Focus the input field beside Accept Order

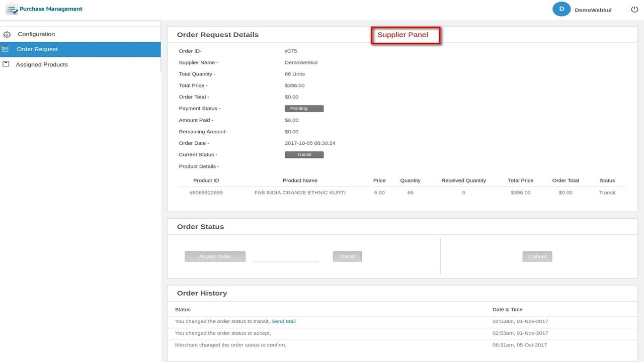(x=286, y=256)
